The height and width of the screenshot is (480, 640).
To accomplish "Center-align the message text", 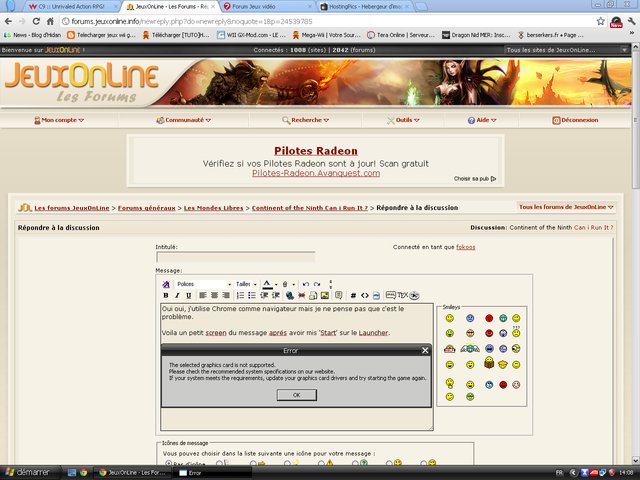I will [214, 295].
